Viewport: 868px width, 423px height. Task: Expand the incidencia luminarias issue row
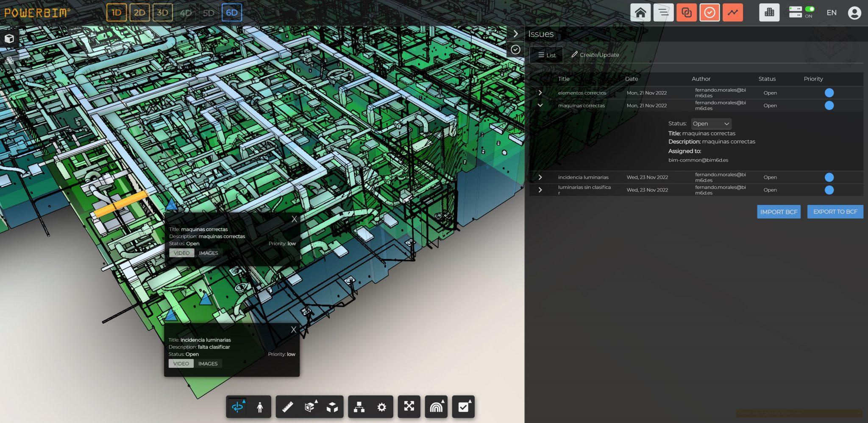coord(540,177)
